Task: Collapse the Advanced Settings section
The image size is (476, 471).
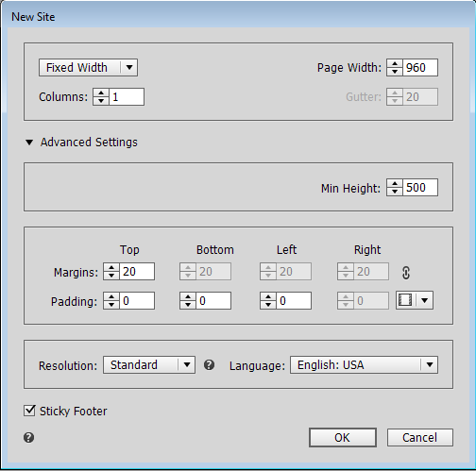Action: click(29, 143)
